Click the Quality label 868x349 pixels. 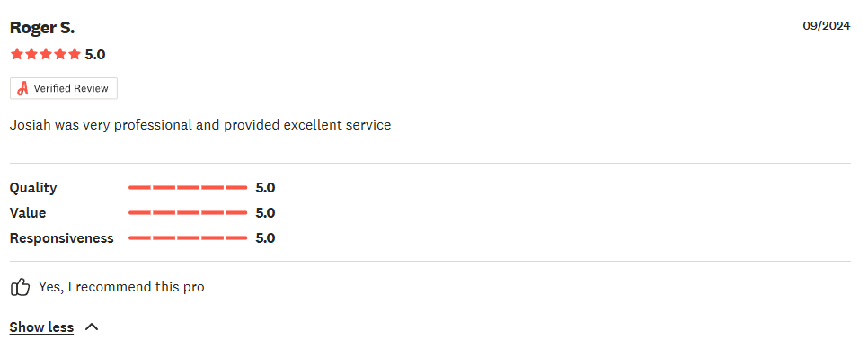coord(33,188)
